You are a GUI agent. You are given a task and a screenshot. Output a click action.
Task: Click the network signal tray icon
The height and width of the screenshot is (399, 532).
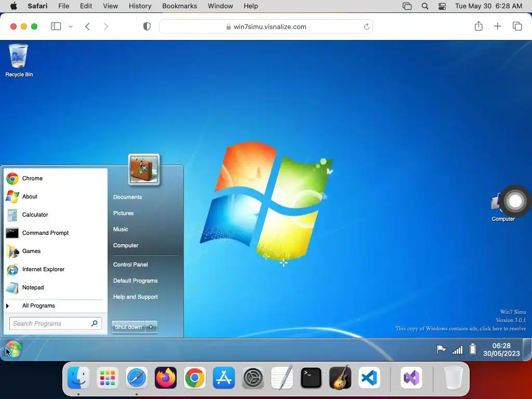457,350
